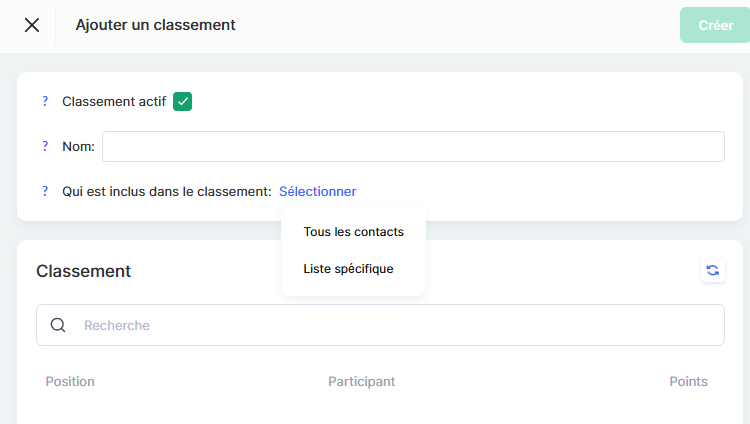Sort by the Position column header
The height and width of the screenshot is (424, 750).
(70, 381)
